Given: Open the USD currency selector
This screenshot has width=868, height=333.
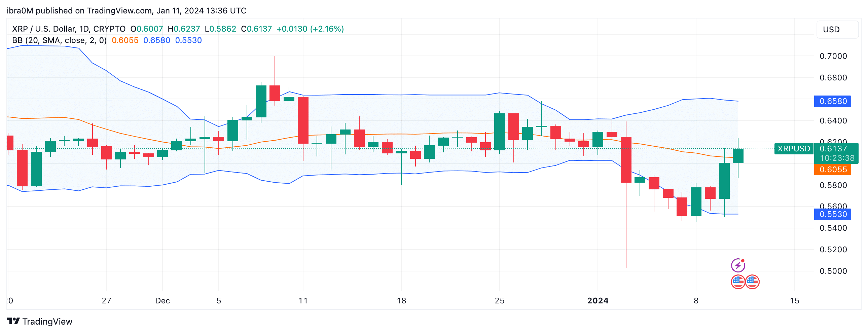Looking at the screenshot, I should [837, 30].
